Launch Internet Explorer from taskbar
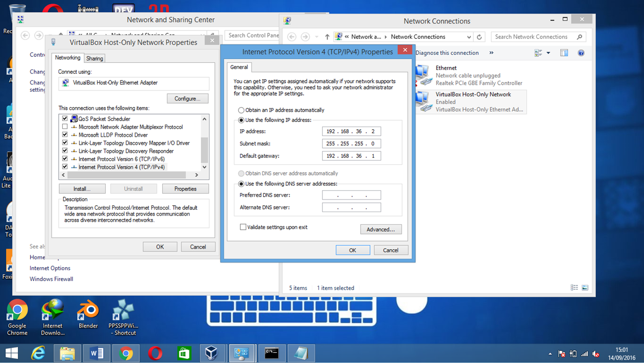This screenshot has height=363, width=644. click(38, 353)
